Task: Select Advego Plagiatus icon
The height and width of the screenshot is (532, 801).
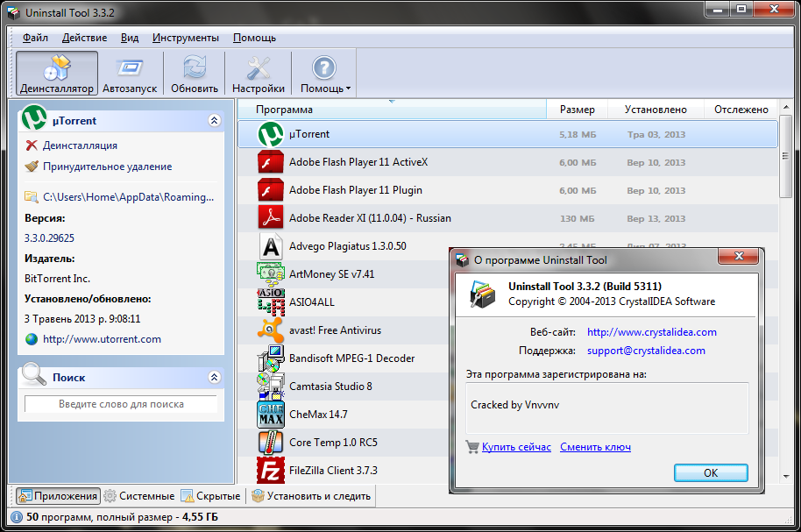Action: coord(270,246)
